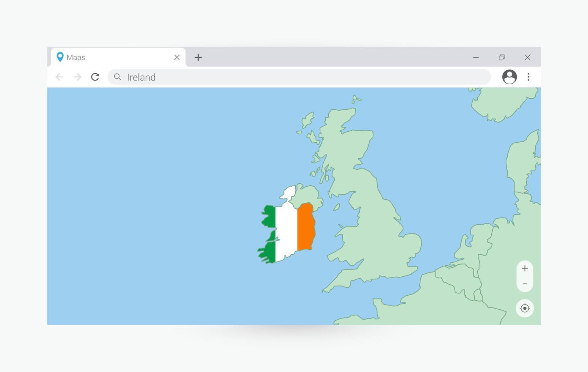This screenshot has height=372, width=588.
Task: Restore down the browser window
Action: coord(502,57)
